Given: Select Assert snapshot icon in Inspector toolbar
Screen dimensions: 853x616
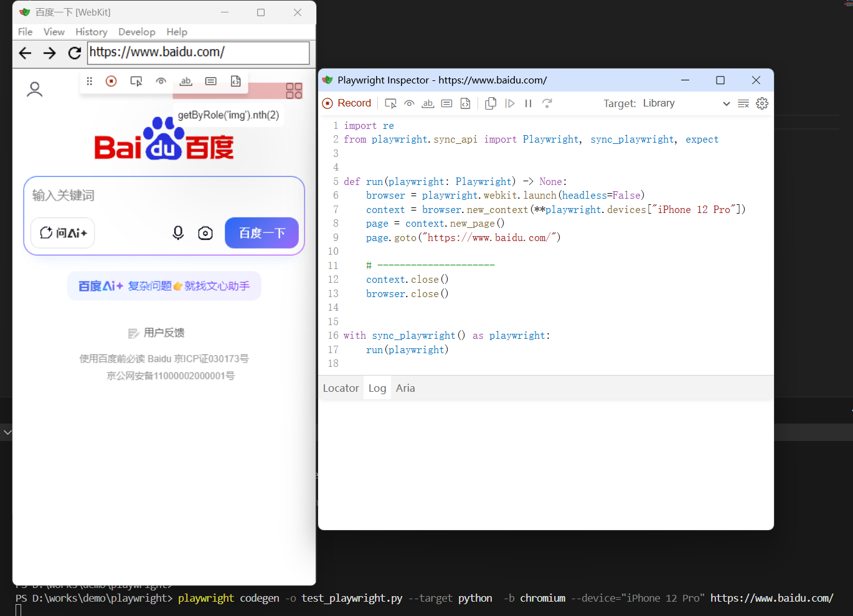Looking at the screenshot, I should click(x=465, y=103).
